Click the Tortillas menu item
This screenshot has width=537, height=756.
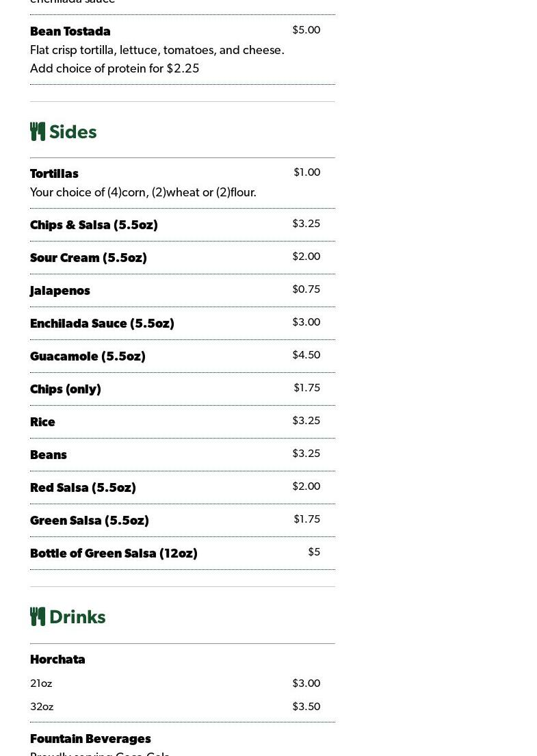click(54, 174)
